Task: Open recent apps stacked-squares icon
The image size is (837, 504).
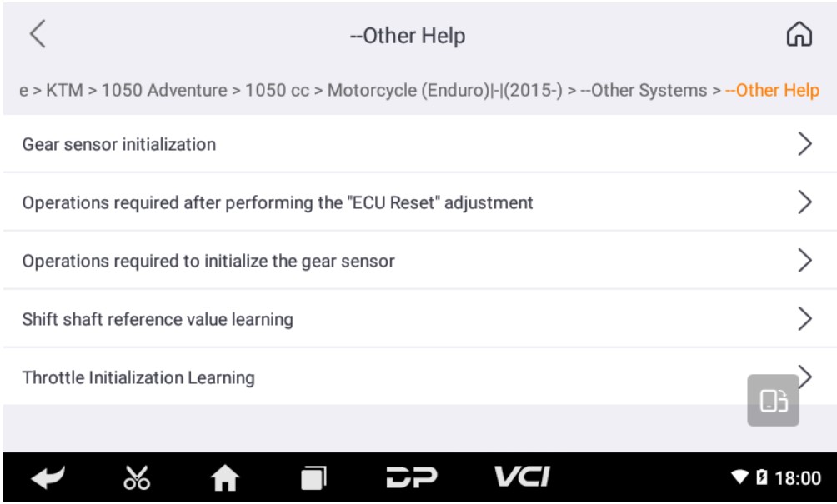Action: pos(313,478)
